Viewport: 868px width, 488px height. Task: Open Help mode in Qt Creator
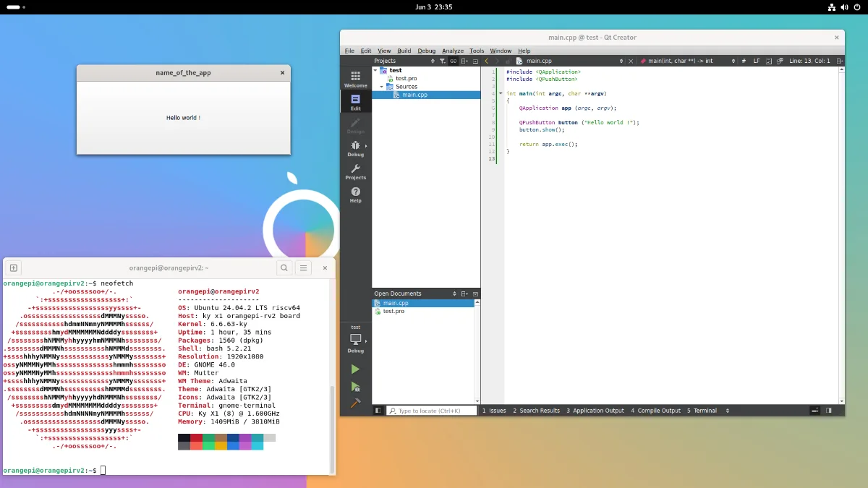355,194
